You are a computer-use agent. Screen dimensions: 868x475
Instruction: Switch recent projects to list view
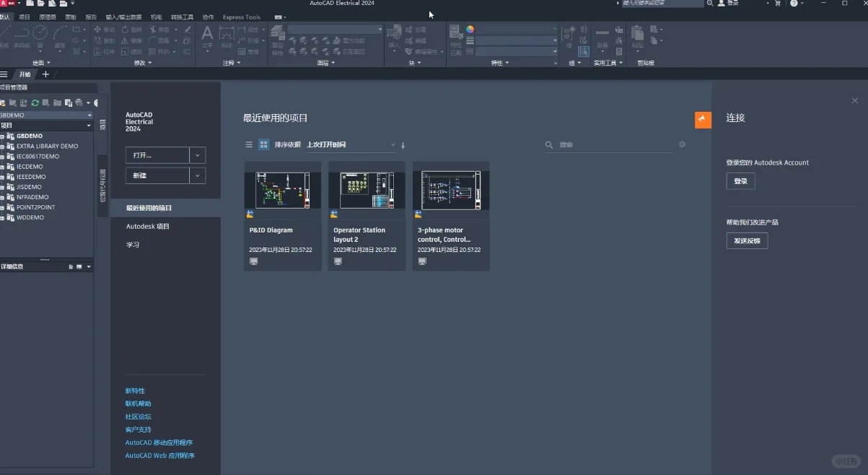[x=249, y=144]
